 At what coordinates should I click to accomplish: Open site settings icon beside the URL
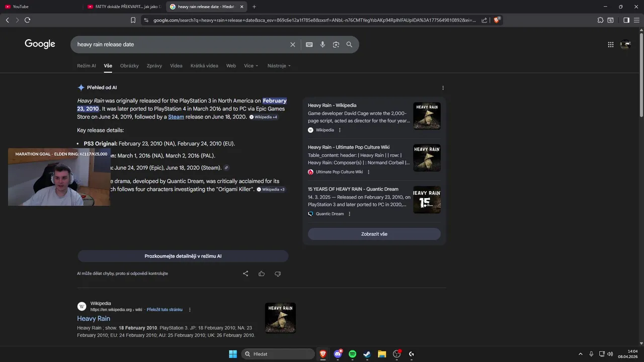click(146, 20)
